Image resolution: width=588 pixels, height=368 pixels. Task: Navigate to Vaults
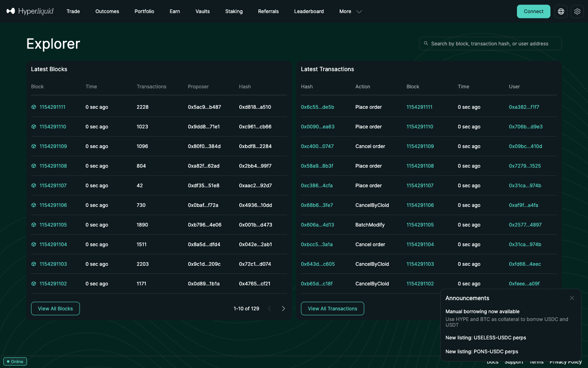point(203,11)
